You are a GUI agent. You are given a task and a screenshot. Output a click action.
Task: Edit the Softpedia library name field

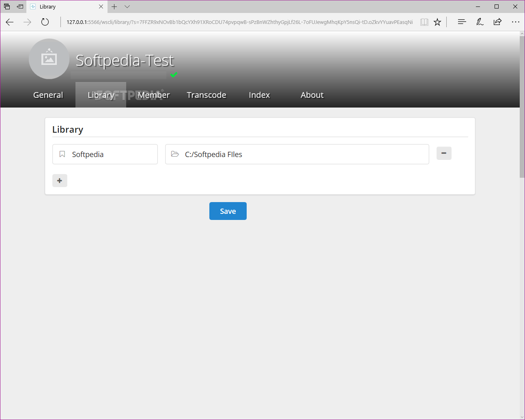point(105,154)
